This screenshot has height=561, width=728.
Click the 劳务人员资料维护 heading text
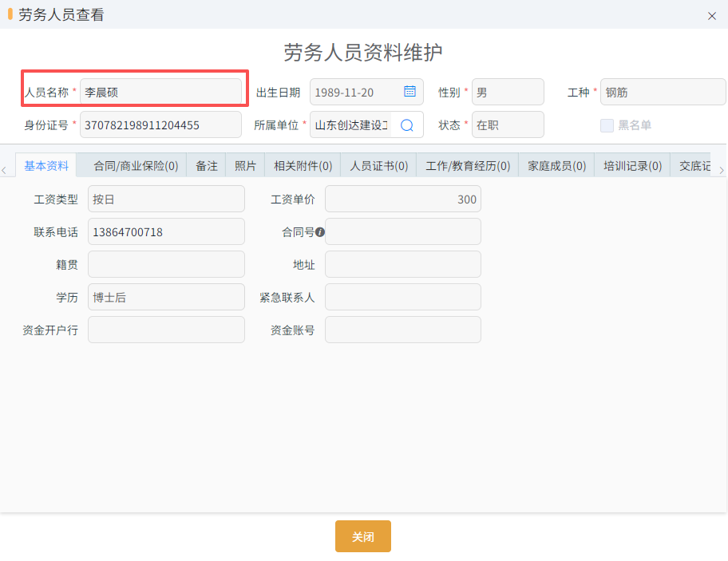click(363, 52)
